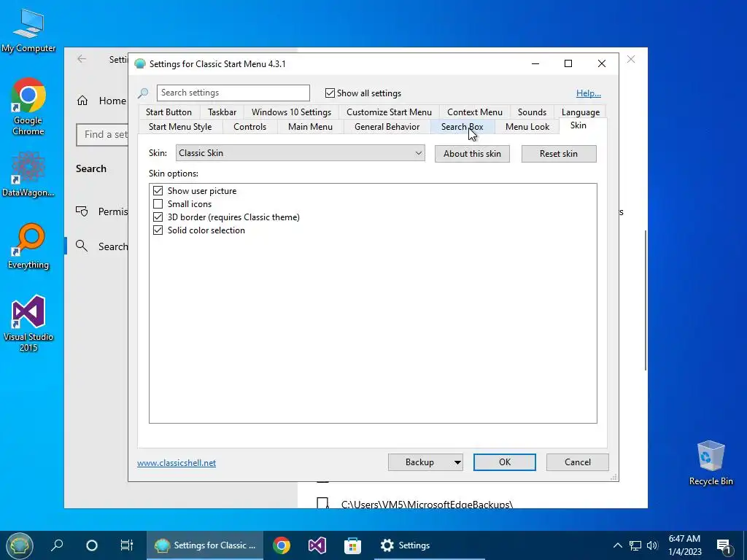Go back in the Settings window
Image resolution: width=747 pixels, height=560 pixels.
(x=82, y=59)
